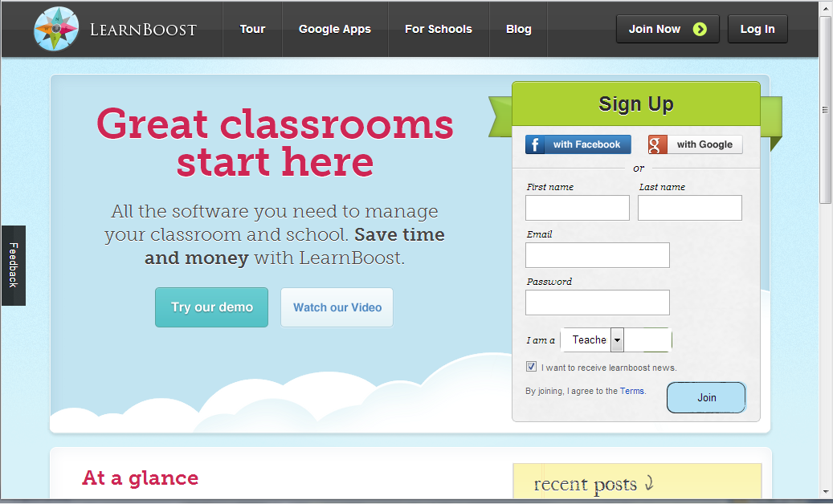The width and height of the screenshot is (833, 504).
Task: Open the Google Apps page
Action: coord(335,29)
